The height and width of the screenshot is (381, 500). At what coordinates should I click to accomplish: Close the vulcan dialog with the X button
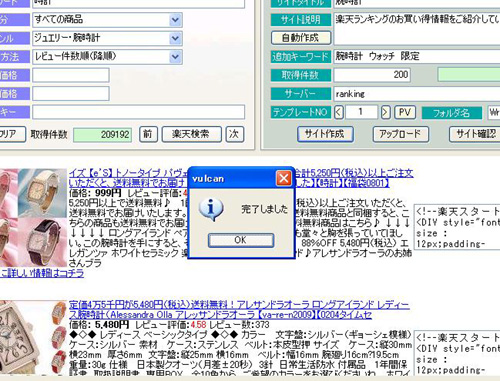[x=284, y=179]
